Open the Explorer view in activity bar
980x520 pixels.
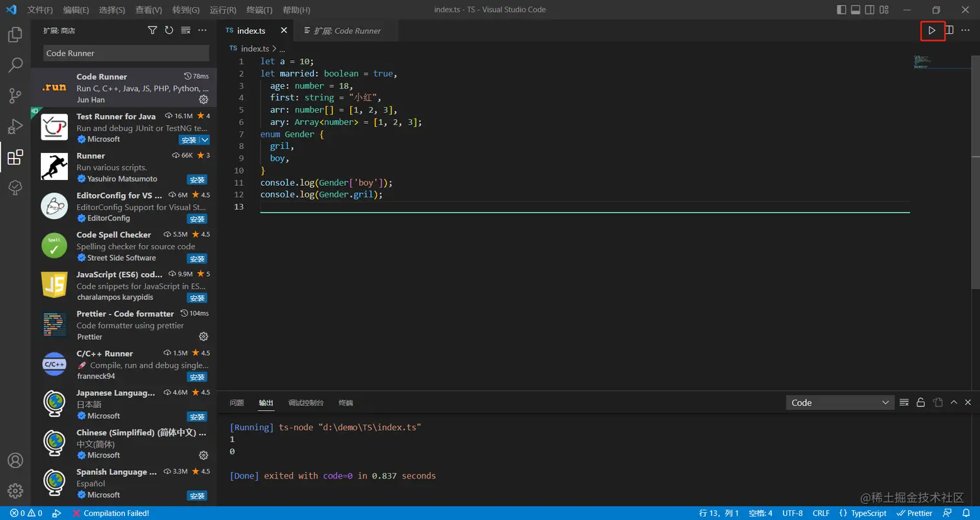15,34
